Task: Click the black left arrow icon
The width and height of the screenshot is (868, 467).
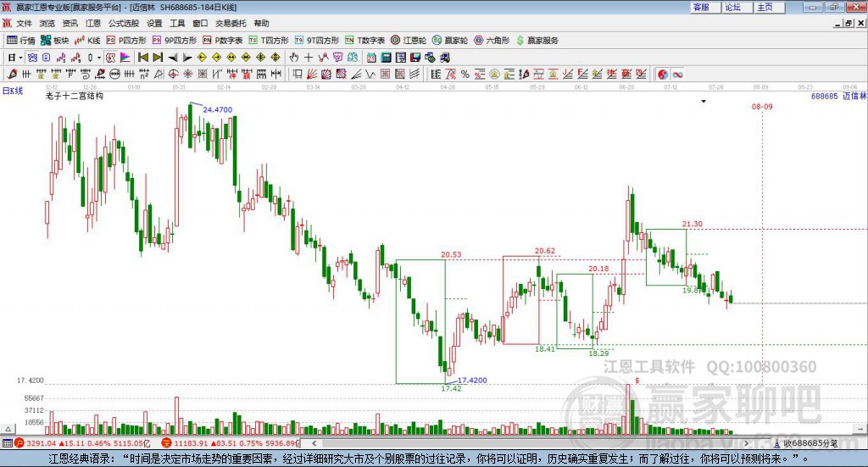Action: tap(173, 58)
